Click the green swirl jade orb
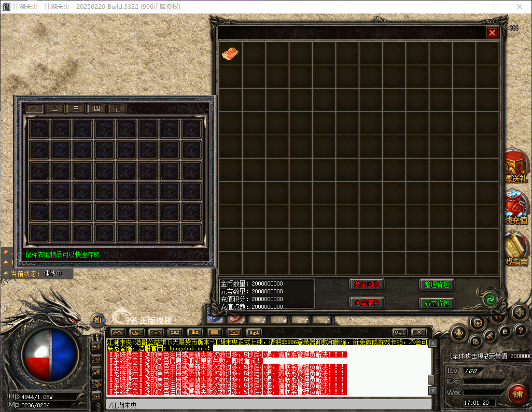 pyautogui.click(x=490, y=300)
